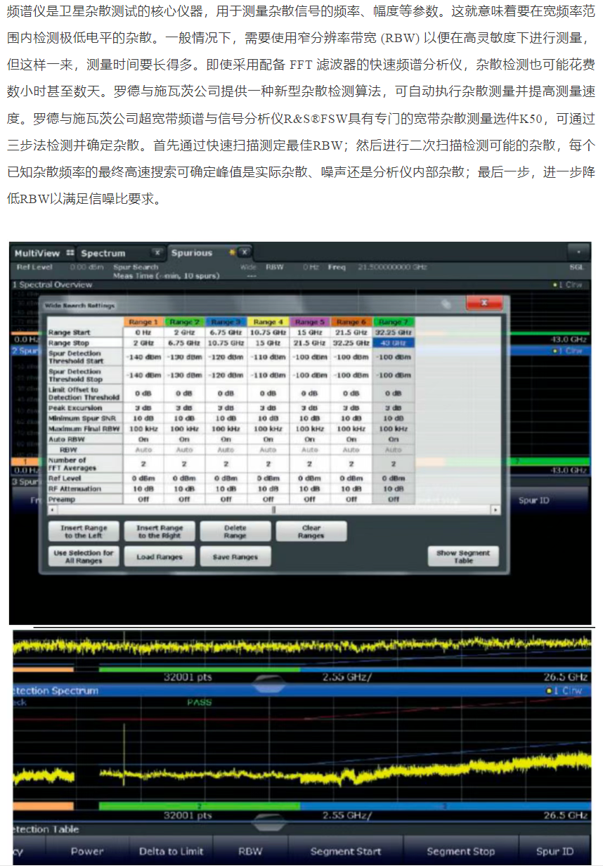The width and height of the screenshot is (603, 868).
Task: Click Maximum Final RBW value for Range 5
Action: pyautogui.click(x=309, y=428)
